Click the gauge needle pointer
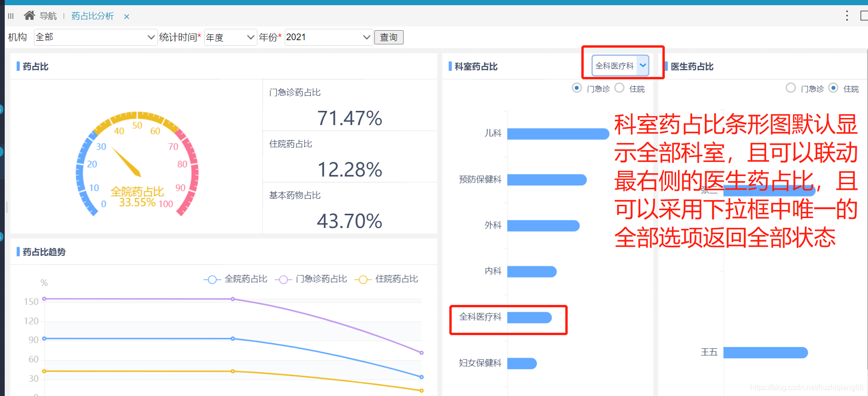Screen dimensions: 868x396 click(x=126, y=162)
